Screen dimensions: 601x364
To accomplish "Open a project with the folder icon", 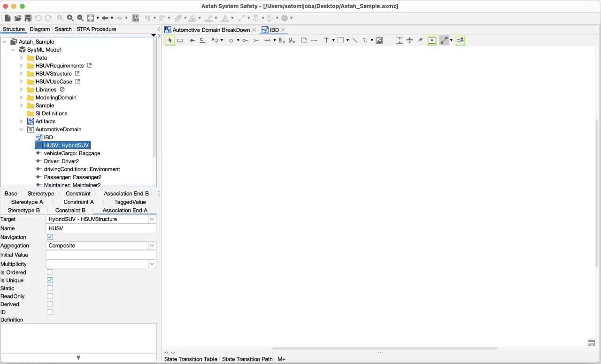I will (18, 18).
